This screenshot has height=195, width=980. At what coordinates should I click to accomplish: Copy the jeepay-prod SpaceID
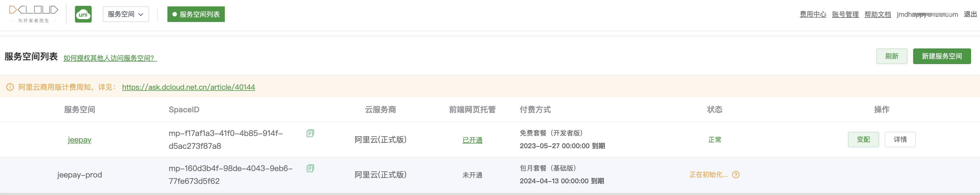point(310,168)
